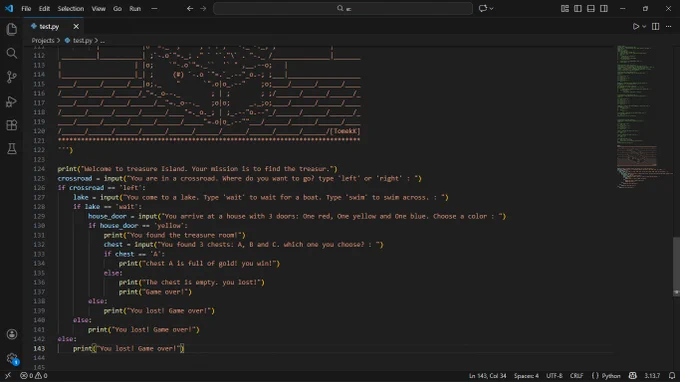Open the remote window status icon

(8, 376)
